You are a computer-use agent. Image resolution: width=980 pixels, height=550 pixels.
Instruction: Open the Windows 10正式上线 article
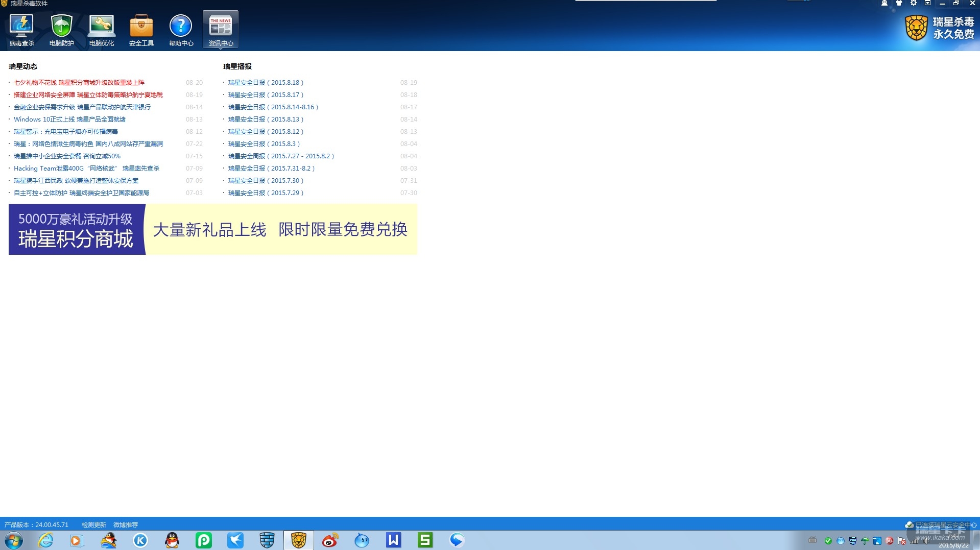coord(69,119)
